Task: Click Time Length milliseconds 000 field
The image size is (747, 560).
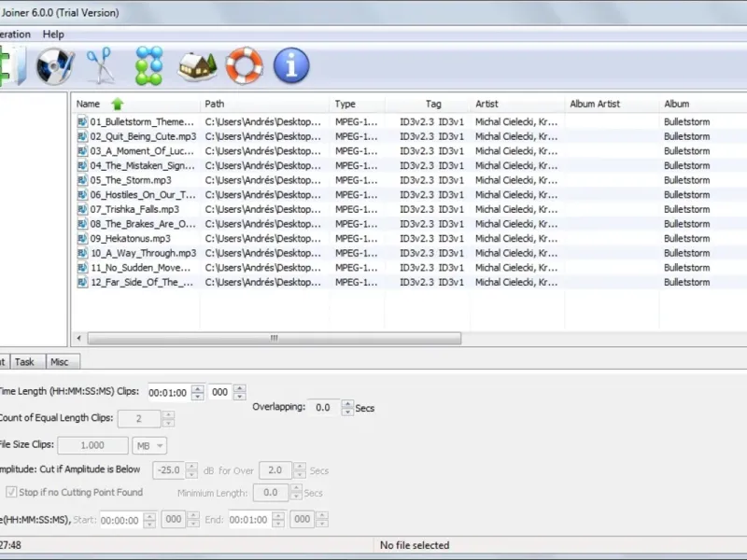Action: (220, 392)
